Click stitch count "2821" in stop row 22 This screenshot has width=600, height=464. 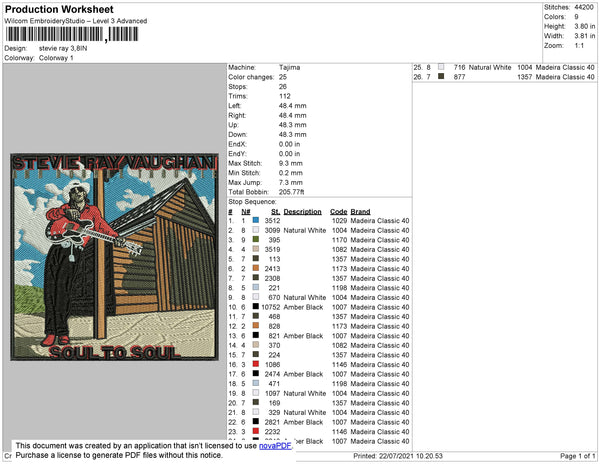tap(272, 422)
